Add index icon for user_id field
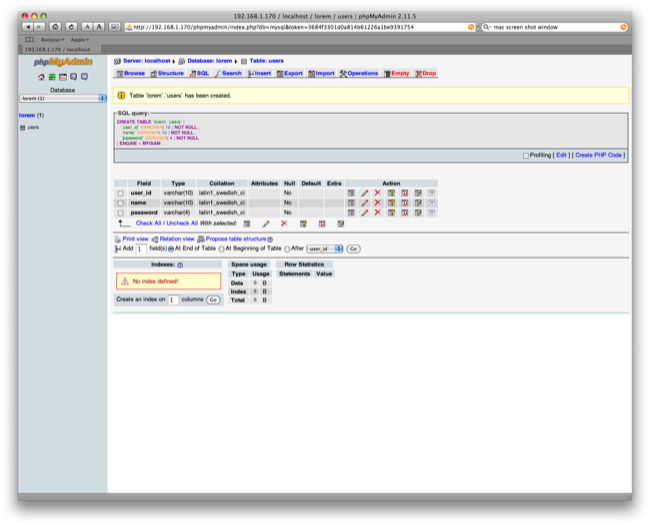 (418, 193)
